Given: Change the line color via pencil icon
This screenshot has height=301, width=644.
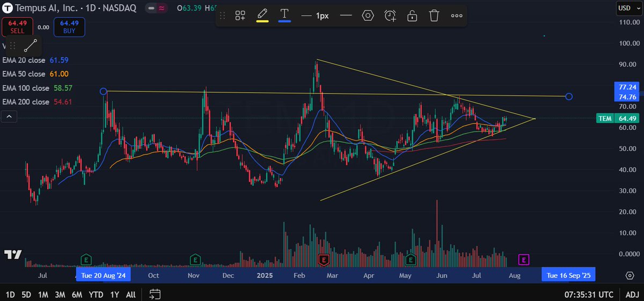Looking at the screenshot, I should pos(262,16).
